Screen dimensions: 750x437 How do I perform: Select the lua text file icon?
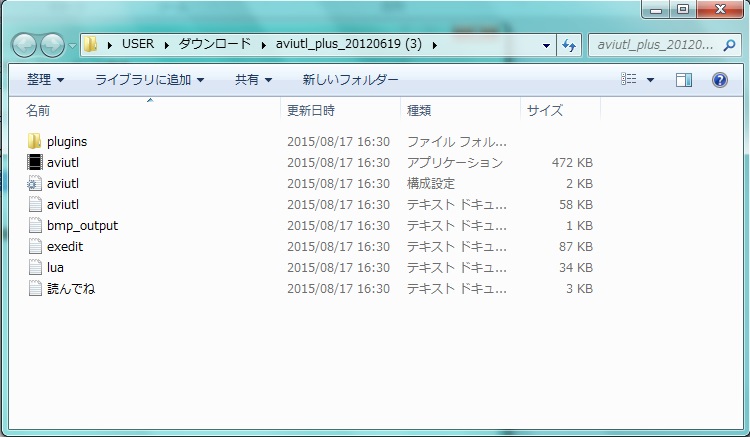[35, 267]
